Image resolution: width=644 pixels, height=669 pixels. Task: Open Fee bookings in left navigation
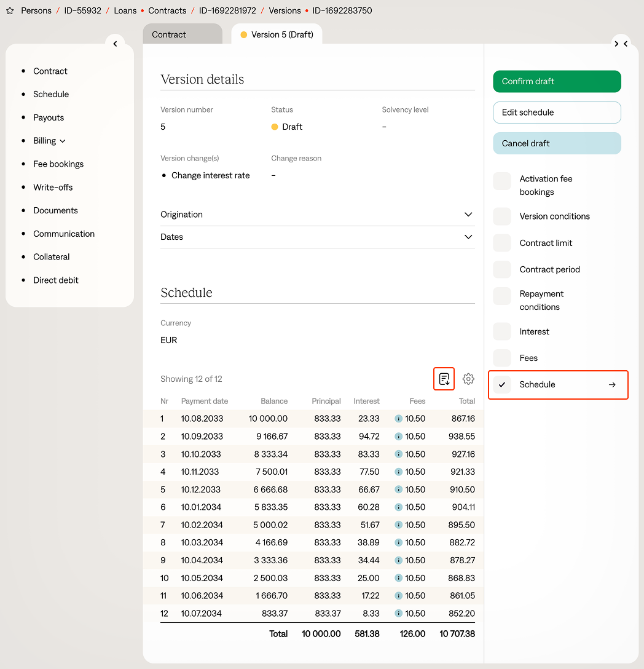point(58,164)
